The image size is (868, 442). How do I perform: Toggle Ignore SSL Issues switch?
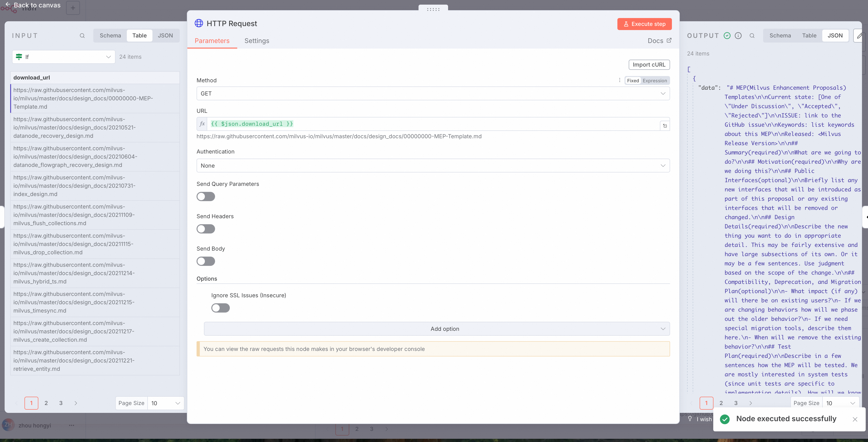pos(220,308)
